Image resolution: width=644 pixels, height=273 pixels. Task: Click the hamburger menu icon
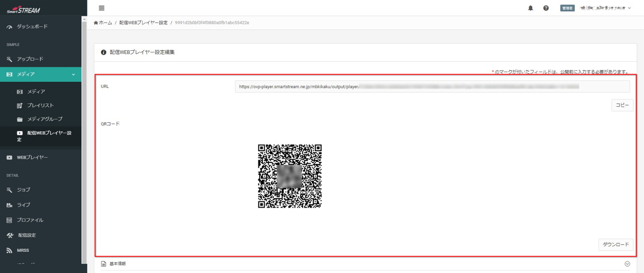[x=101, y=8]
